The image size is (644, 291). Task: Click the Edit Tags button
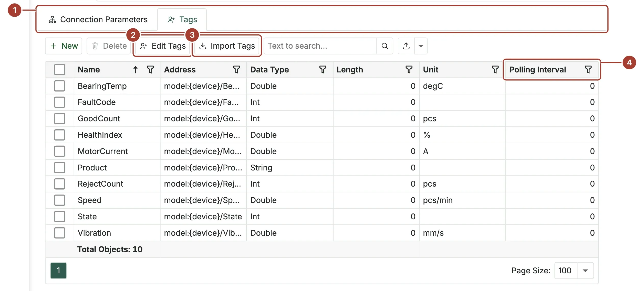[163, 46]
